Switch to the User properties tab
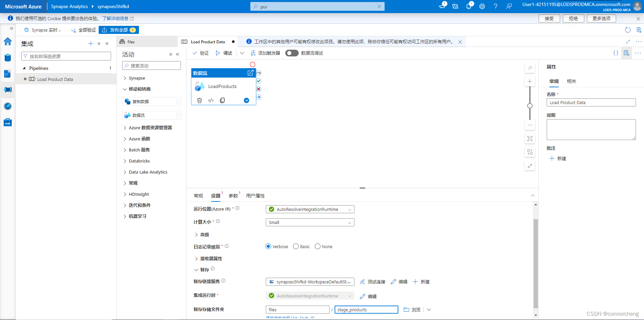 coord(255,196)
